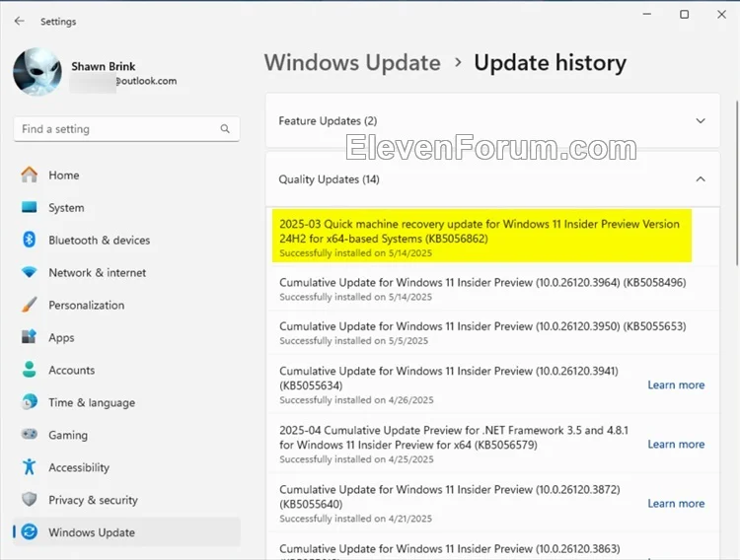Click the Privacy shield icon
Viewport: 740px width, 560px height.
pyautogui.click(x=30, y=499)
